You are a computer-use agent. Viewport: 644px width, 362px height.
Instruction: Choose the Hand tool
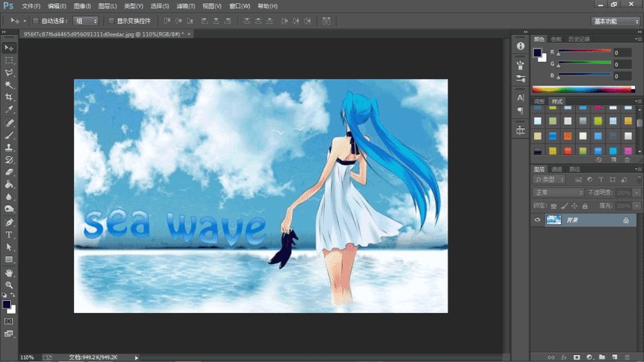tap(9, 272)
